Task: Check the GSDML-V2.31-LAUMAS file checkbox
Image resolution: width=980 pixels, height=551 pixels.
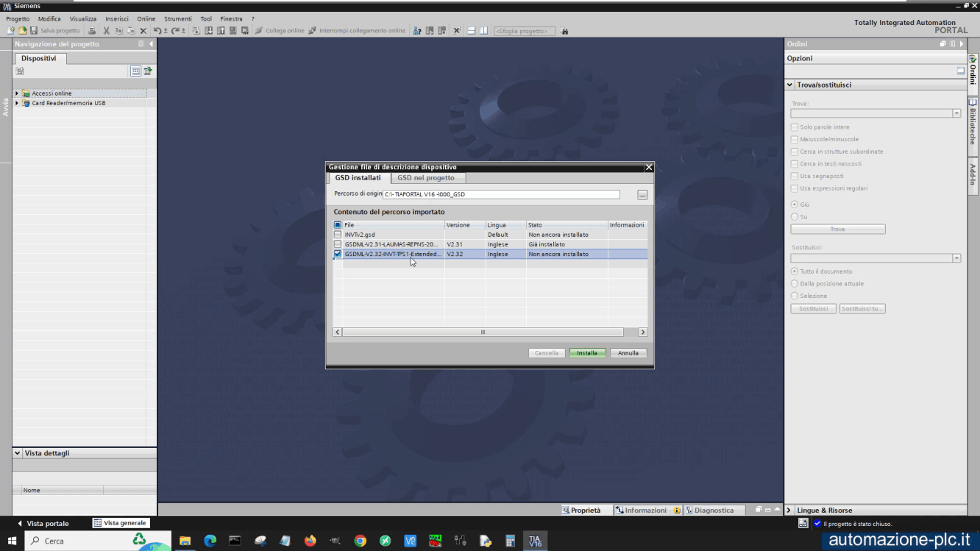Action: point(338,244)
